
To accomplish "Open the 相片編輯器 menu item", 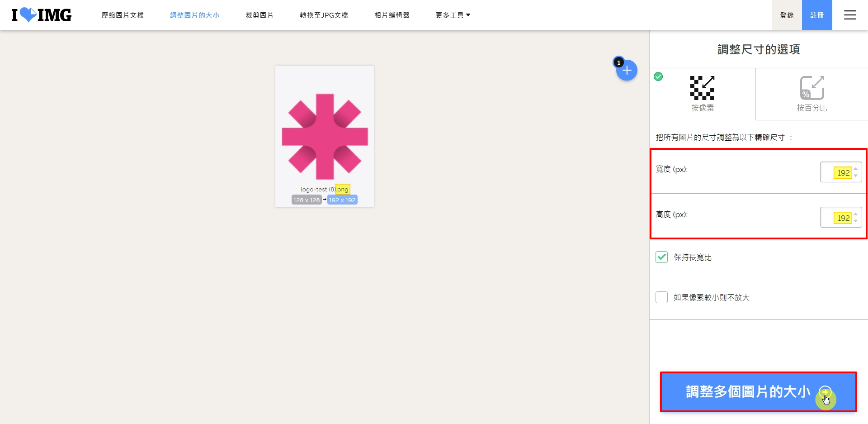I will click(392, 15).
